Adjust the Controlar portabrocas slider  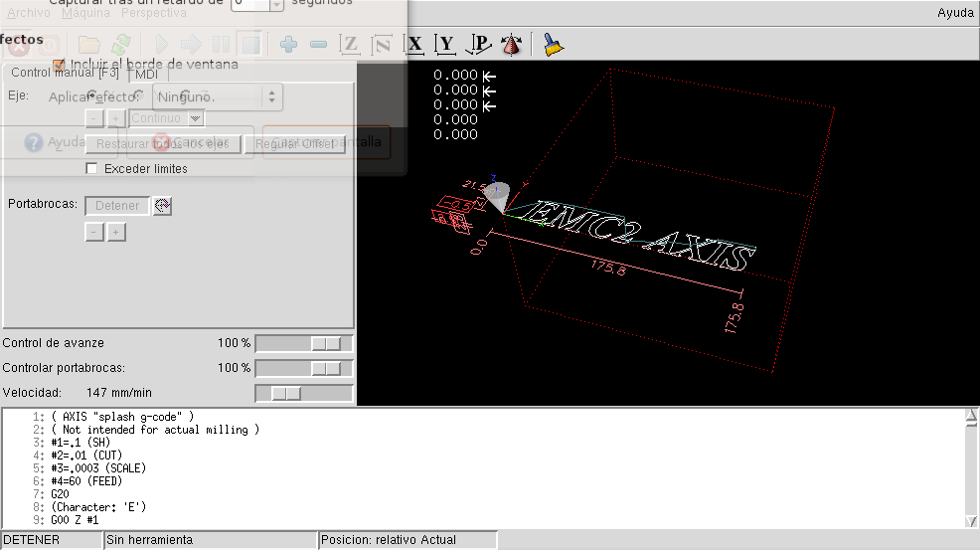tap(304, 369)
